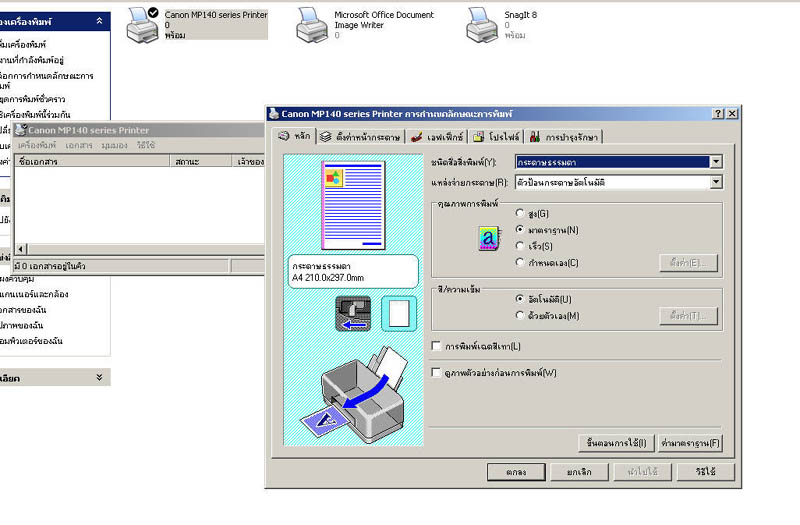This screenshot has height=525, width=800.
Task: Open scanners and cameras sidebar link
Action: pos(34,294)
